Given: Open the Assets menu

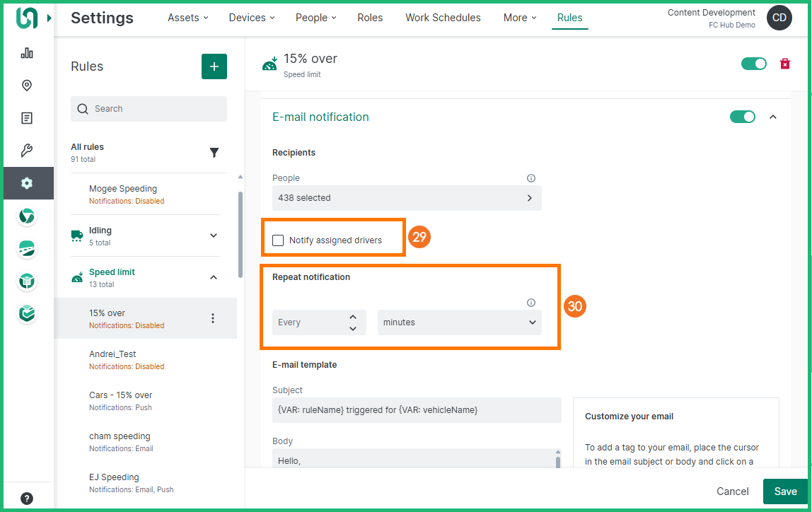Looking at the screenshot, I should pyautogui.click(x=187, y=18).
